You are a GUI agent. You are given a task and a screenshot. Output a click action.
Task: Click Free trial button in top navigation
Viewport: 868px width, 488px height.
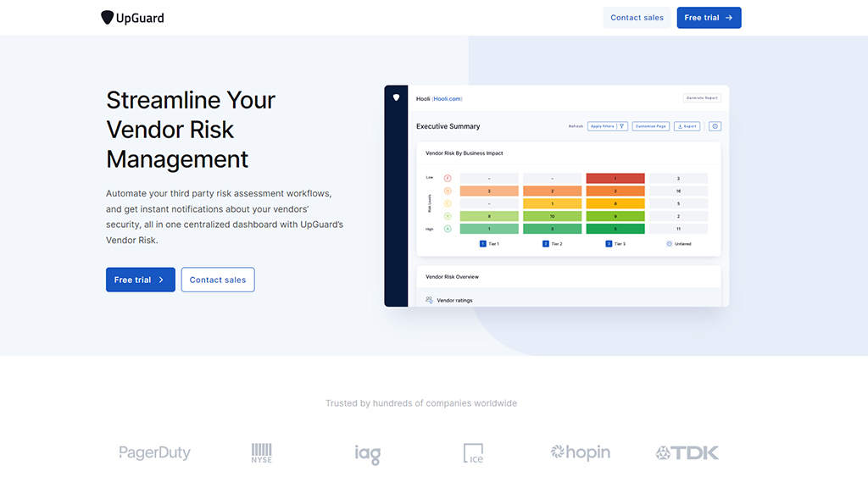coord(709,18)
